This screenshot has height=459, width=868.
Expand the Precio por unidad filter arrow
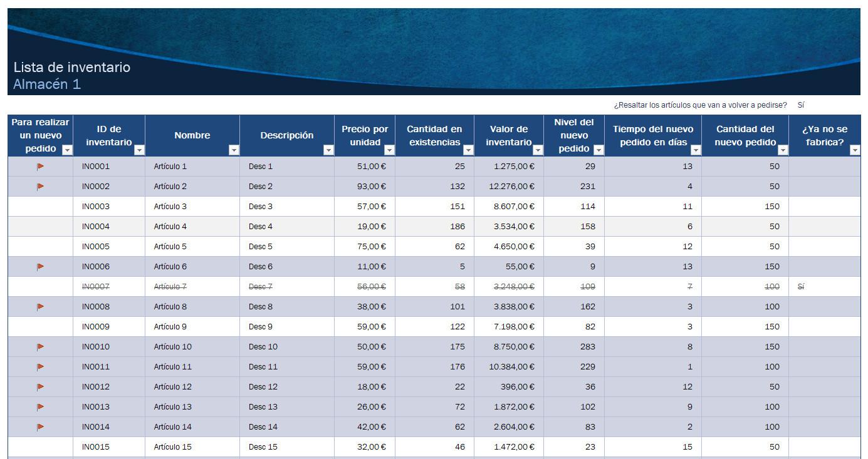389,150
